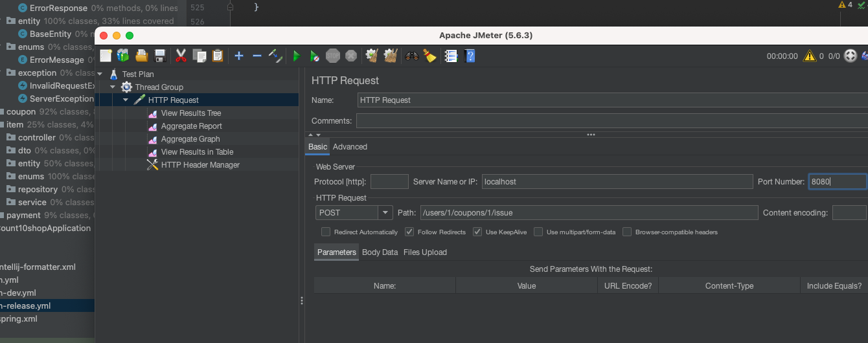The height and width of the screenshot is (343, 868).
Task: Toggle Redirect Automatically checkbox
Action: tap(326, 232)
